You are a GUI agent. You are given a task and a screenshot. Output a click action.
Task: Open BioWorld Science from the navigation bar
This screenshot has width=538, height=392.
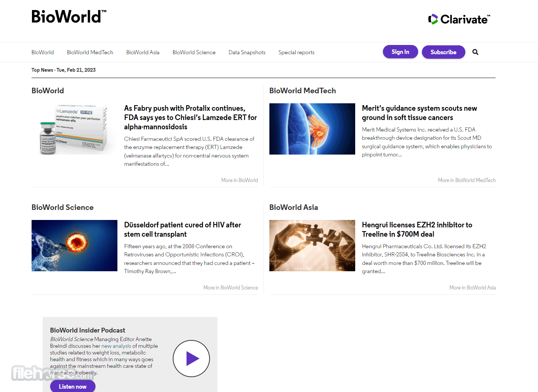click(194, 52)
